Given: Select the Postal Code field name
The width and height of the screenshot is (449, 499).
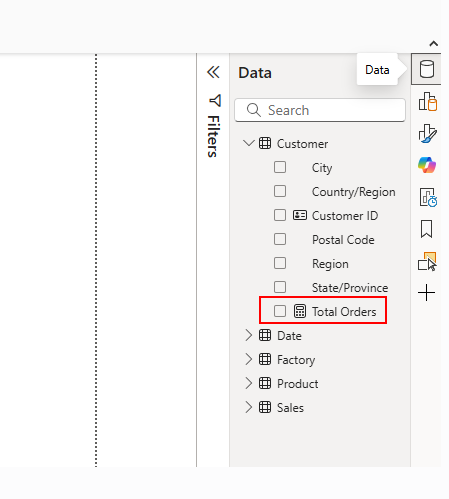Looking at the screenshot, I should click(343, 240).
